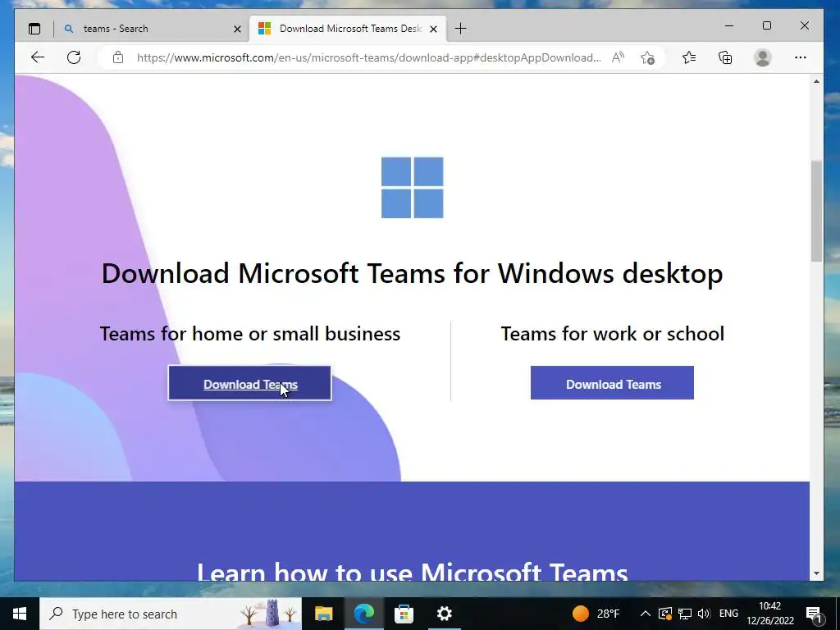Download Teams for home or small business
Screen dimensions: 840x630
[x=249, y=383]
